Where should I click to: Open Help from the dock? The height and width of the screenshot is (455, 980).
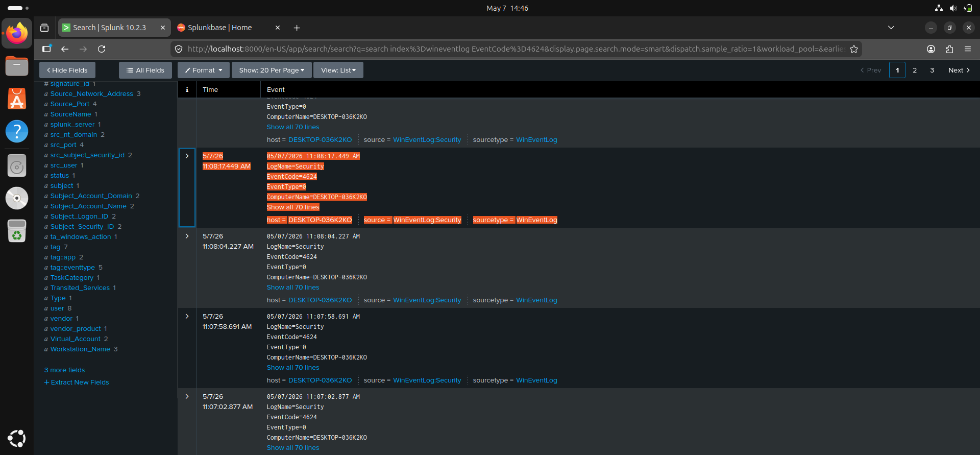click(x=17, y=132)
